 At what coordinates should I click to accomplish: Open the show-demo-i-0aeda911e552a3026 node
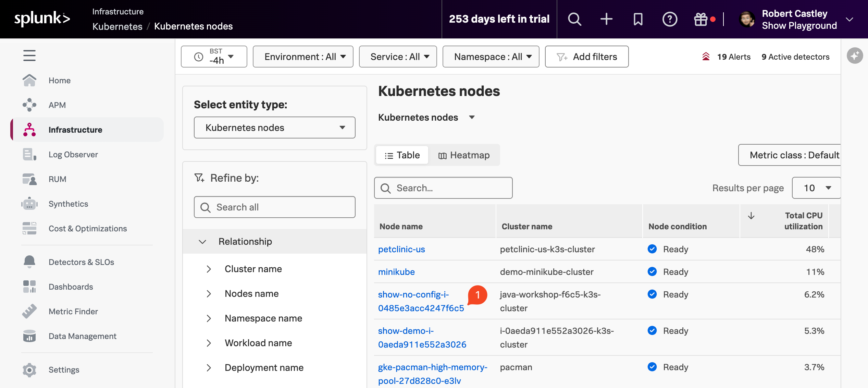coord(422,338)
